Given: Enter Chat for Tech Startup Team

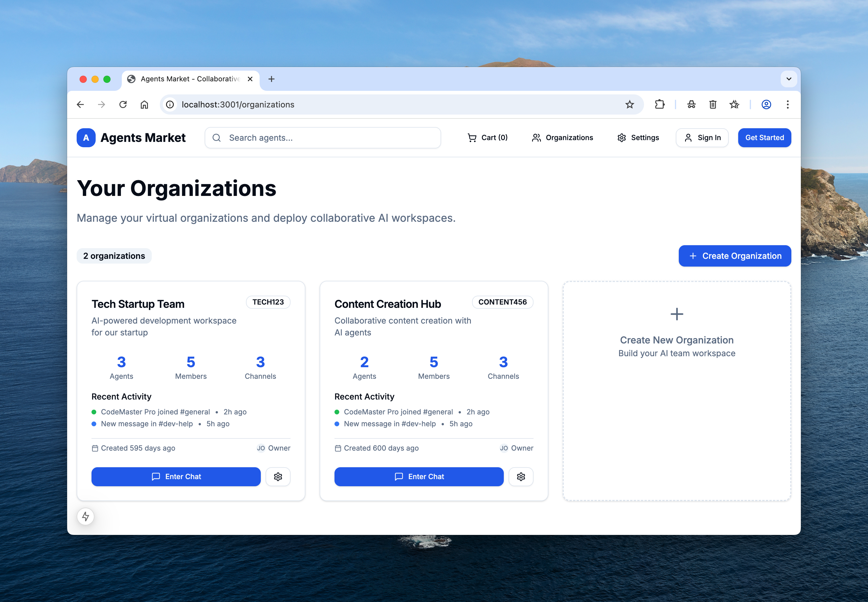Looking at the screenshot, I should coord(176,476).
